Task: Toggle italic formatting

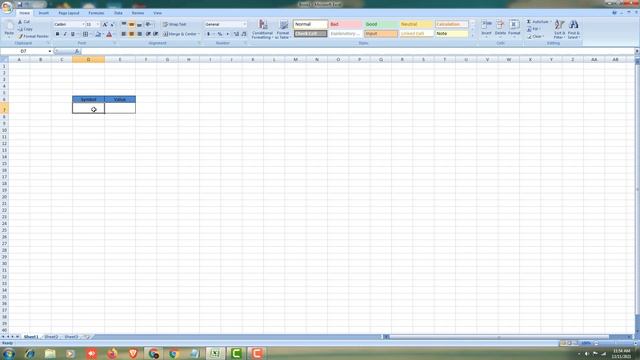Action: [65, 34]
